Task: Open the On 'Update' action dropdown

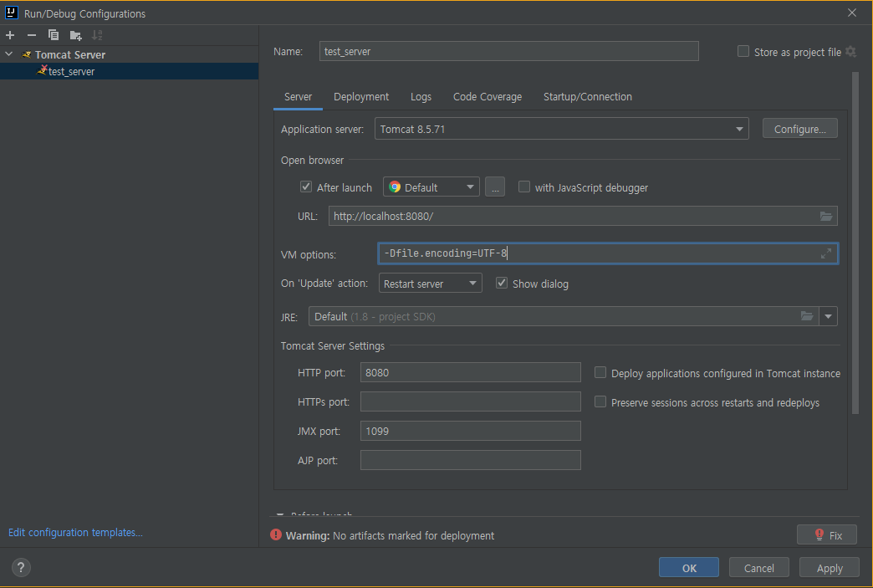Action: tap(430, 284)
